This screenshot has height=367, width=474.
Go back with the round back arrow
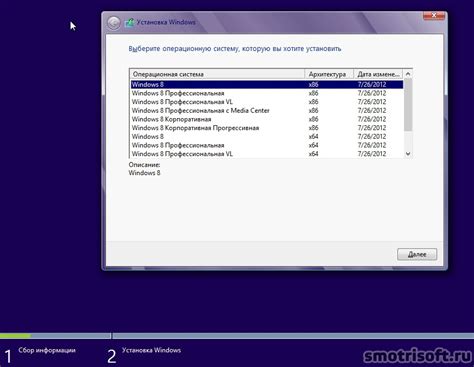tap(114, 23)
